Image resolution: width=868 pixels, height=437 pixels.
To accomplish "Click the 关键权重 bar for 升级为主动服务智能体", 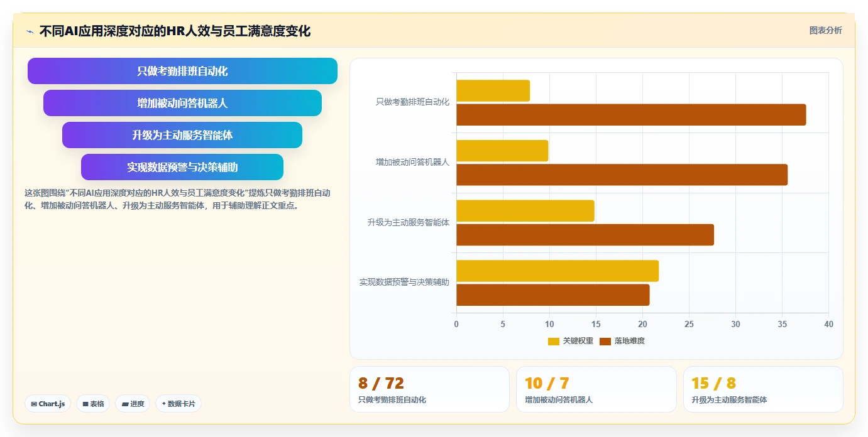I will (x=525, y=210).
